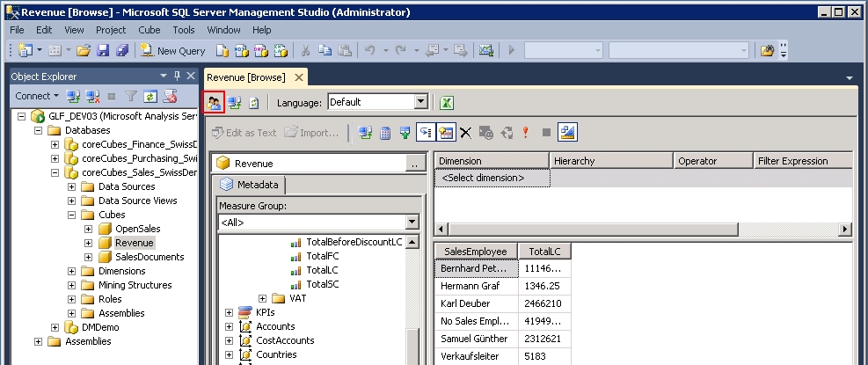The image size is (868, 365).
Task: Click the Add Calculated Member calculator icon
Action: pyautogui.click(x=385, y=133)
